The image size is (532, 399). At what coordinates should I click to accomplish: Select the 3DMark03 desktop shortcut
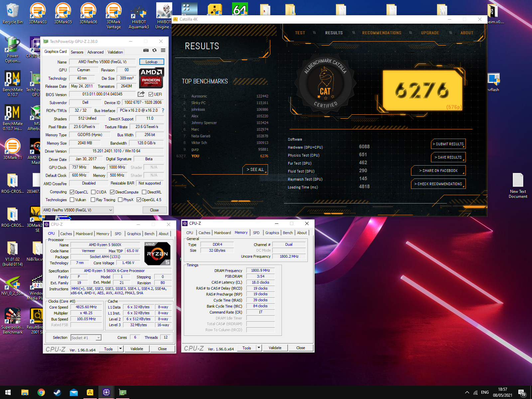(38, 14)
